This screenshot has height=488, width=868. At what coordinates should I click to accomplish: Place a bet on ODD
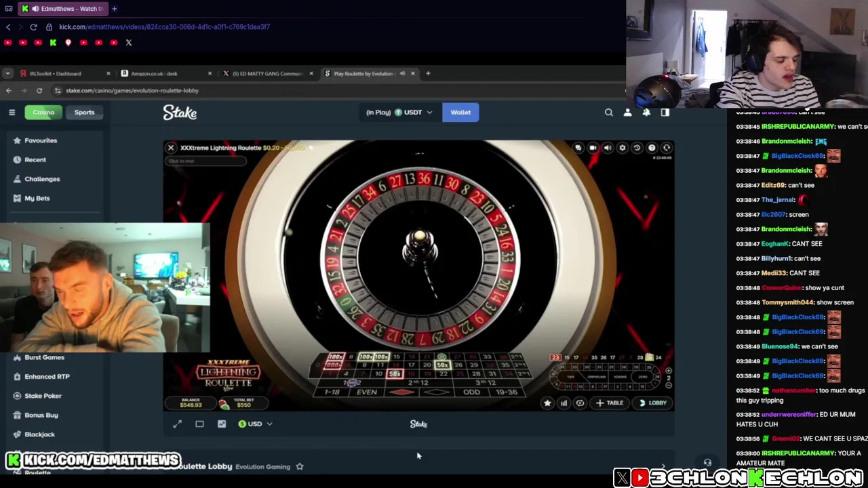471,392
